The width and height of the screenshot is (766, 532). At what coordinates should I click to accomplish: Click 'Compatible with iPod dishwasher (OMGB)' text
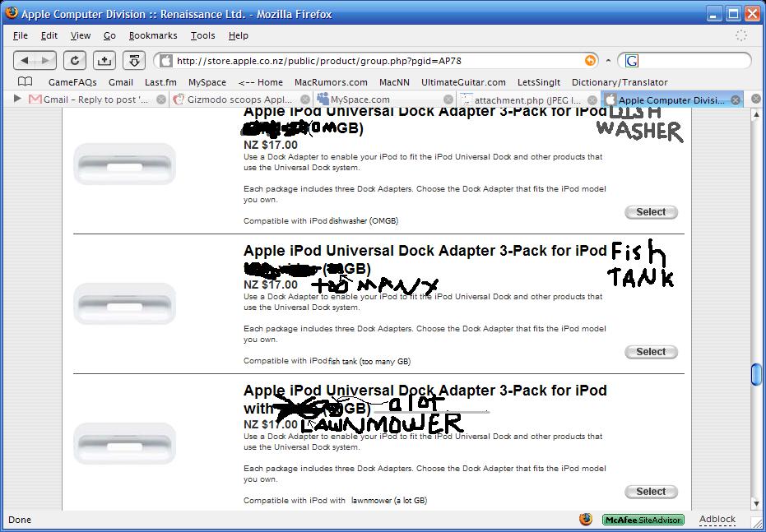click(321, 220)
